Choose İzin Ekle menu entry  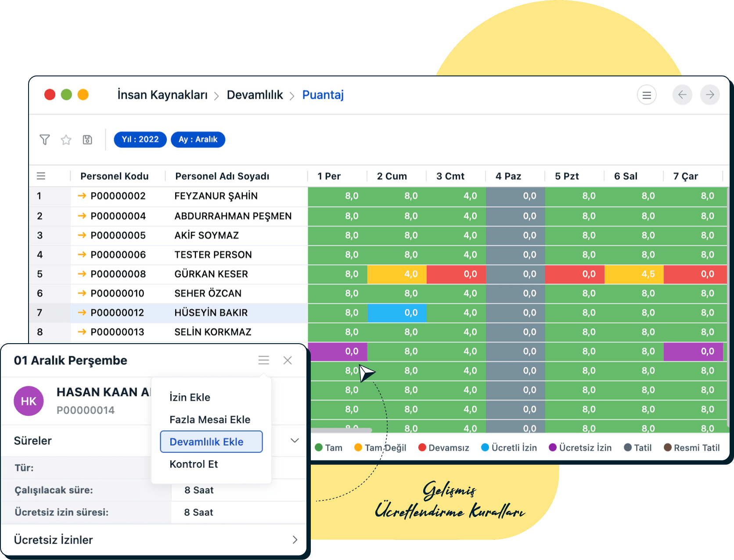(x=190, y=397)
